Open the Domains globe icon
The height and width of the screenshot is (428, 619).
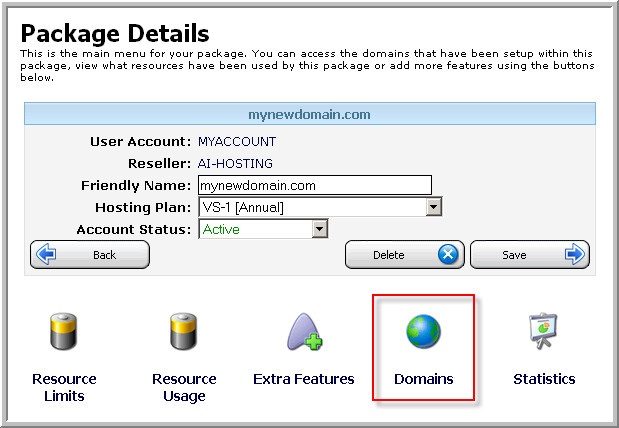(x=424, y=332)
